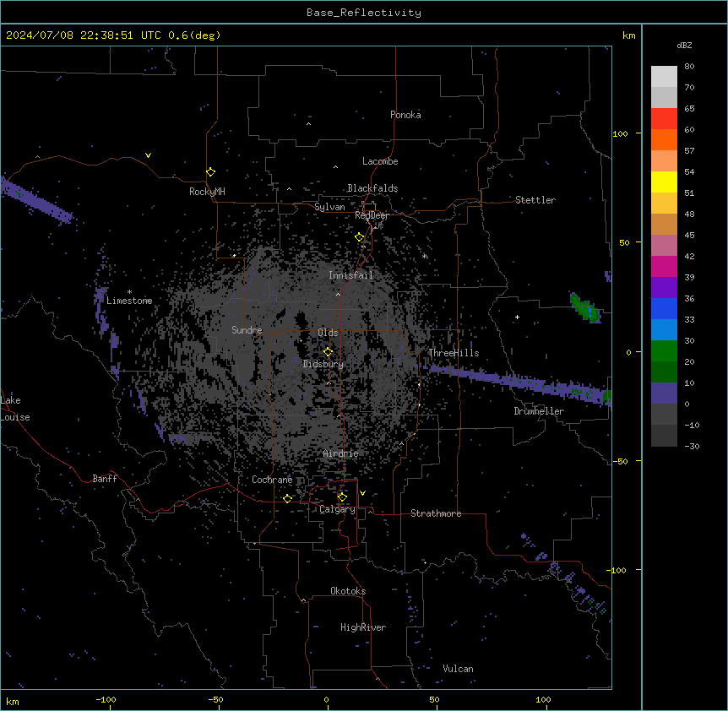Viewport: 728px width, 711px height.
Task: Click the Banff label
Action: click(105, 479)
